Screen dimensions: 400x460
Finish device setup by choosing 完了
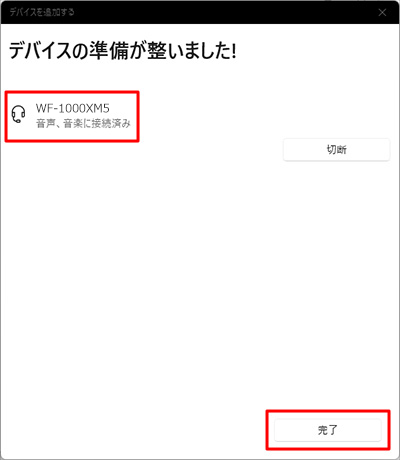(327, 430)
